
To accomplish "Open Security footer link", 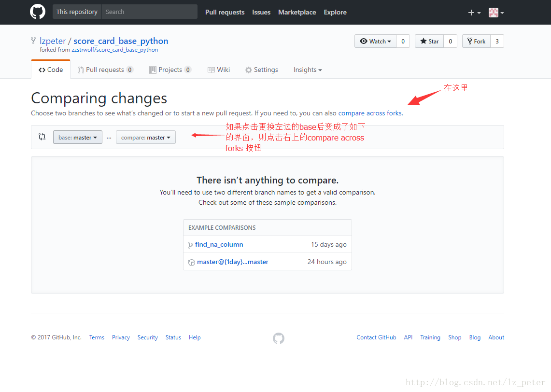I will (148, 337).
